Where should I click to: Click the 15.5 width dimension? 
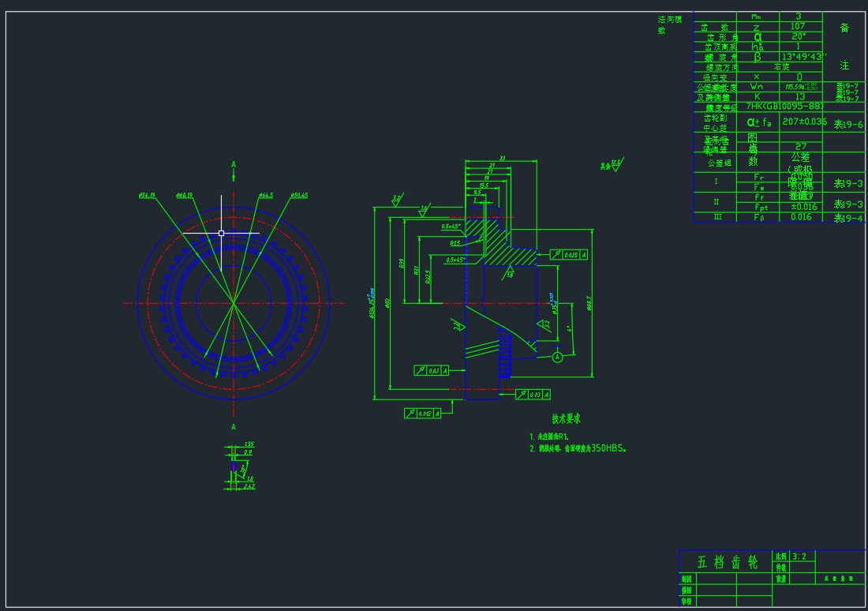[484, 185]
